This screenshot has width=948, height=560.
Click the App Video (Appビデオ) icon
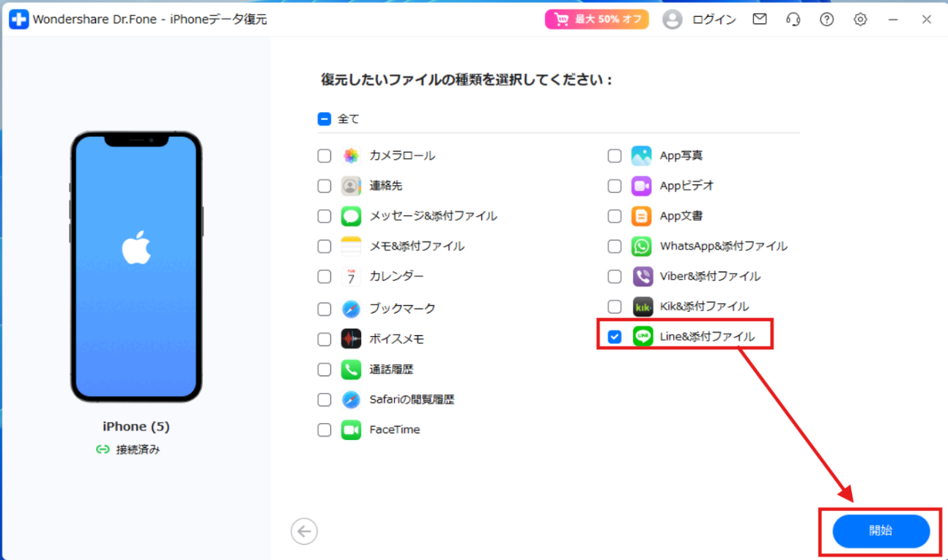[x=642, y=186]
